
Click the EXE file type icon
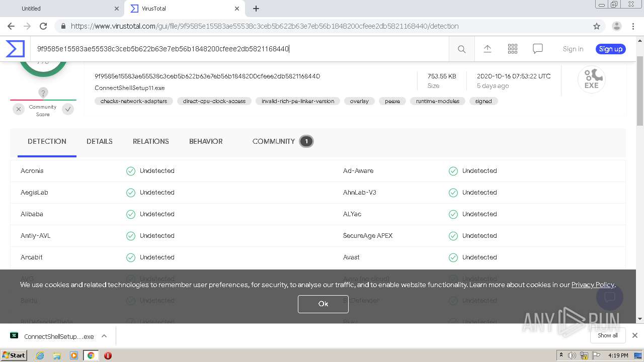point(591,79)
